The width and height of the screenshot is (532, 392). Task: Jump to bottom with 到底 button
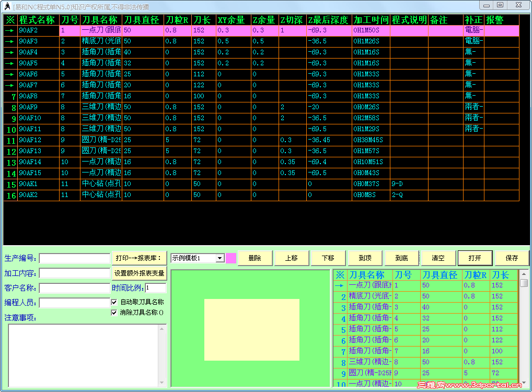(402, 258)
